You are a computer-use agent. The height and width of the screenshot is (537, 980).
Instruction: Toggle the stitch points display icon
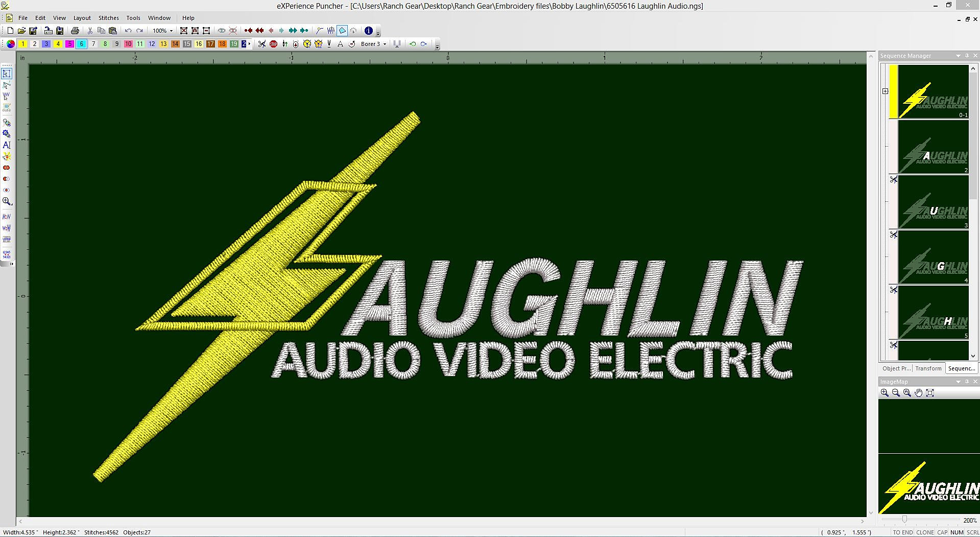click(331, 31)
